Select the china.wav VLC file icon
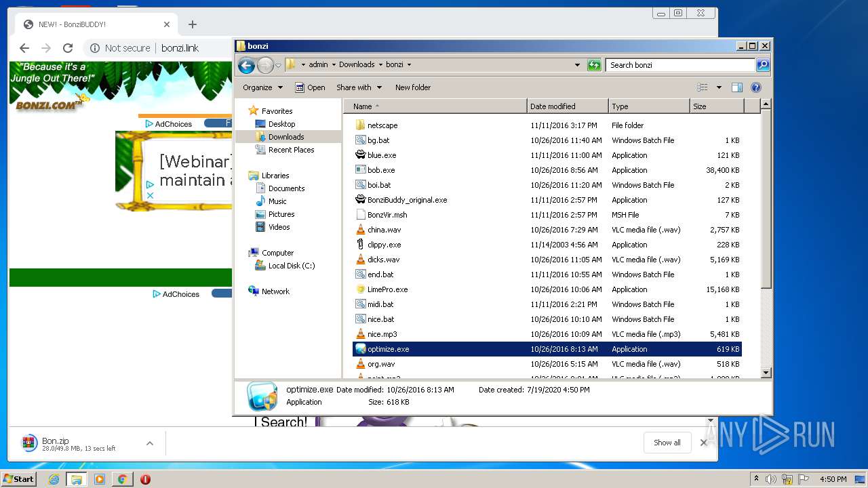Image resolution: width=868 pixels, height=488 pixels. tap(361, 230)
